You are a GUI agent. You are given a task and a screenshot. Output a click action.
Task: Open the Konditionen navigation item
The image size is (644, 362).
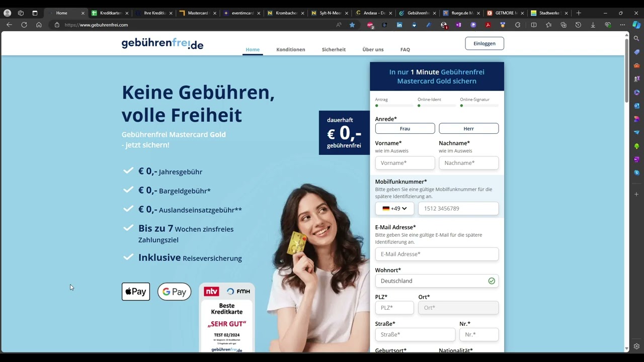pyautogui.click(x=291, y=50)
